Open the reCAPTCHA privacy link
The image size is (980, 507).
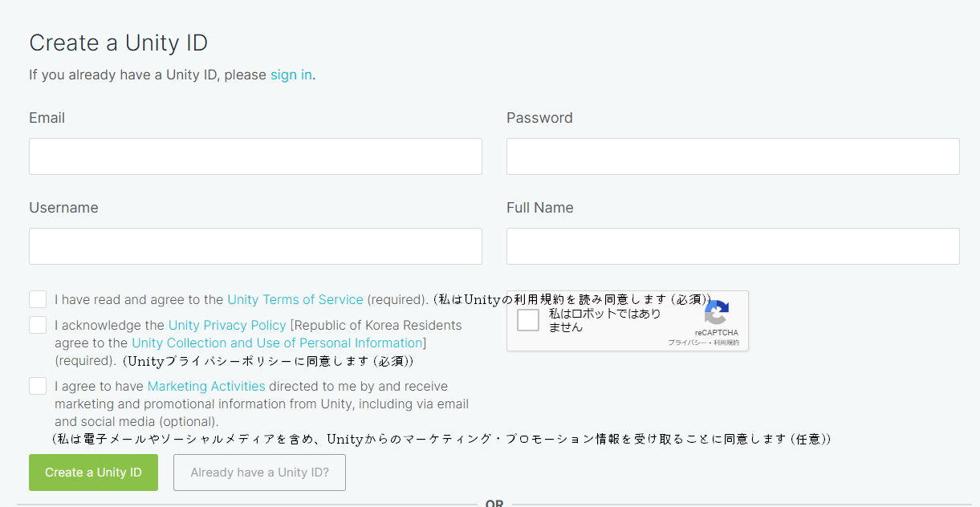pyautogui.click(x=686, y=343)
